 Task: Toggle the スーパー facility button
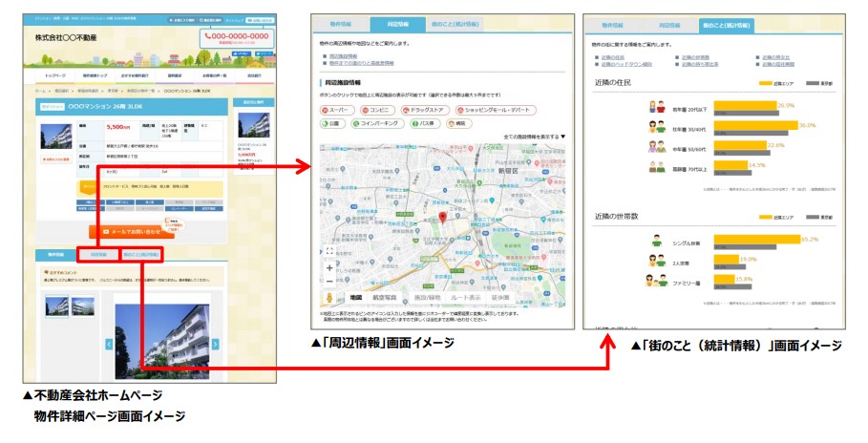[336, 110]
